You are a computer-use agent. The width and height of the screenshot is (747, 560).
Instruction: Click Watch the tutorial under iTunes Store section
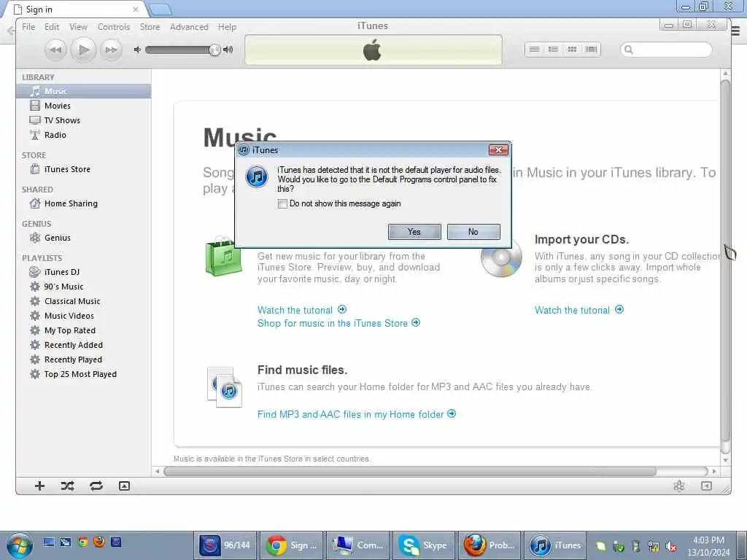coord(302,310)
